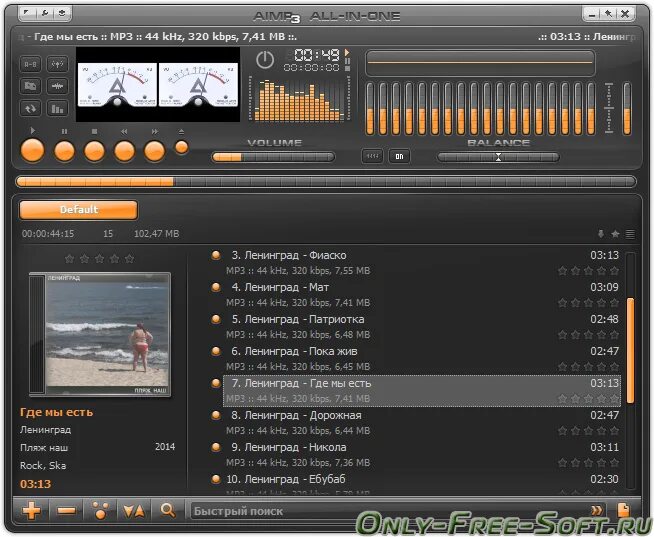Click the power icon next to timer
This screenshot has width=654, height=537.
coord(265,60)
